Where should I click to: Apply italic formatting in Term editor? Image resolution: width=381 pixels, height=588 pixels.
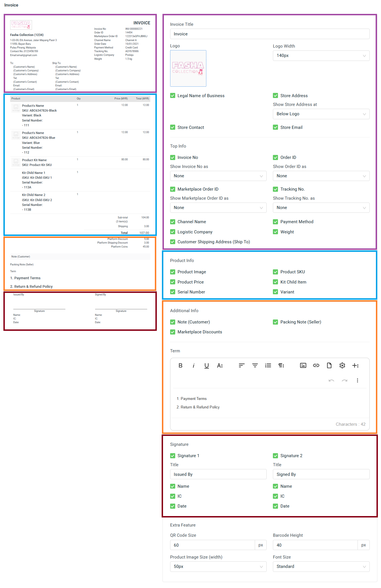pos(194,365)
